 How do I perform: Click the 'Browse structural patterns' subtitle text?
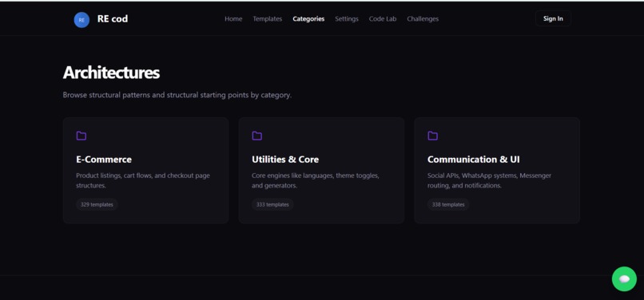177,95
